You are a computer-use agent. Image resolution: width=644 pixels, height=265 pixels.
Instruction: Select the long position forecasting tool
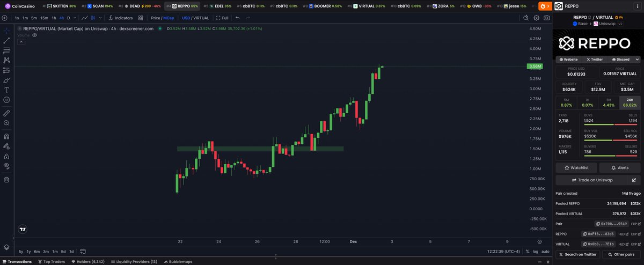pos(6,70)
